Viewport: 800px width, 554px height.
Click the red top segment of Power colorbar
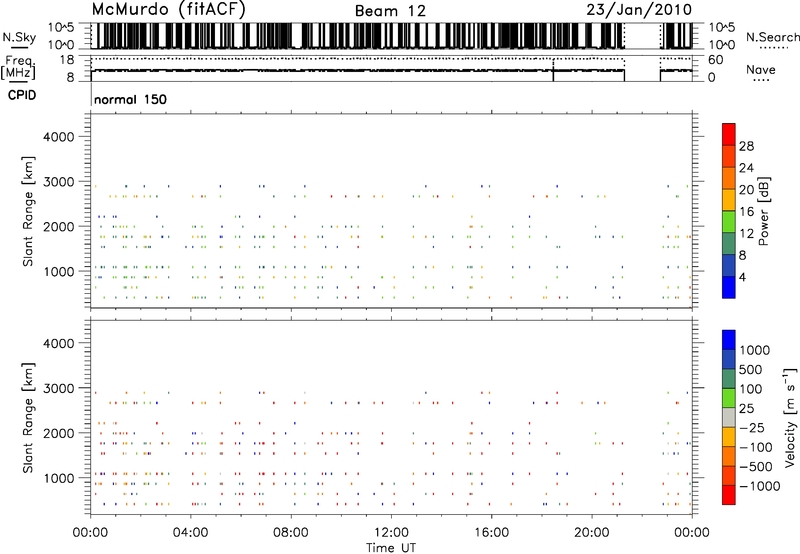729,134
